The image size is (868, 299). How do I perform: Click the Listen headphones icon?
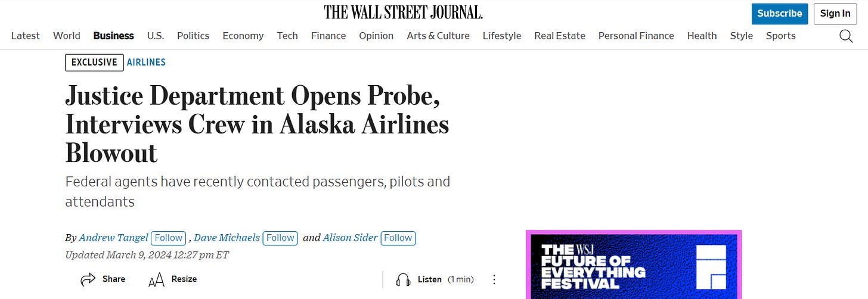coord(404,279)
